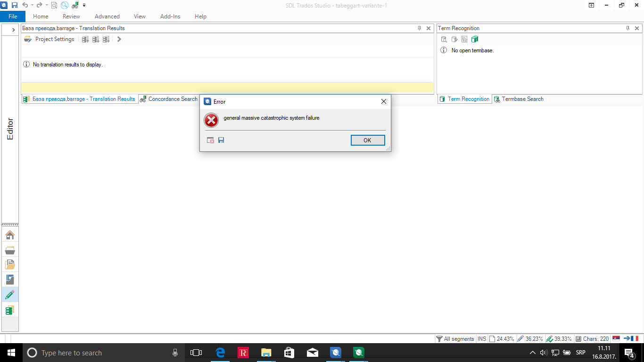Open the Translation Memories view icon
Screen dimensions: 644x362
point(10,310)
